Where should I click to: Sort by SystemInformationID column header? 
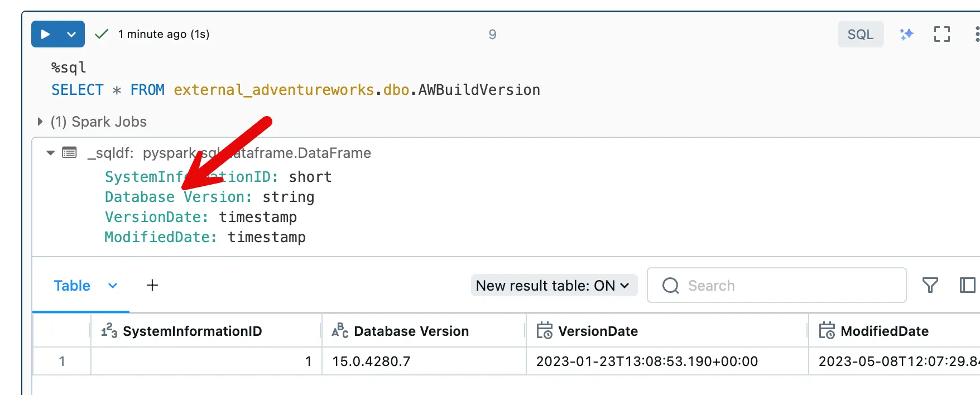(x=192, y=331)
